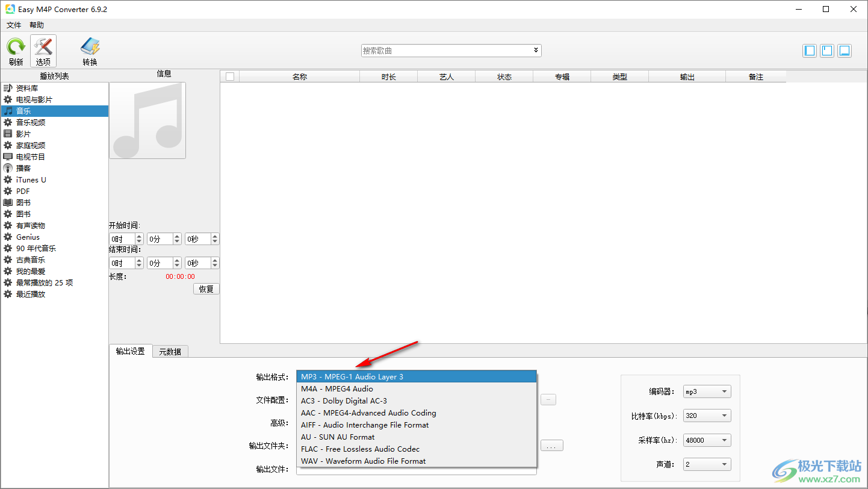The image size is (868, 489).
Task: Sort by the 备注 column header
Action: click(755, 76)
